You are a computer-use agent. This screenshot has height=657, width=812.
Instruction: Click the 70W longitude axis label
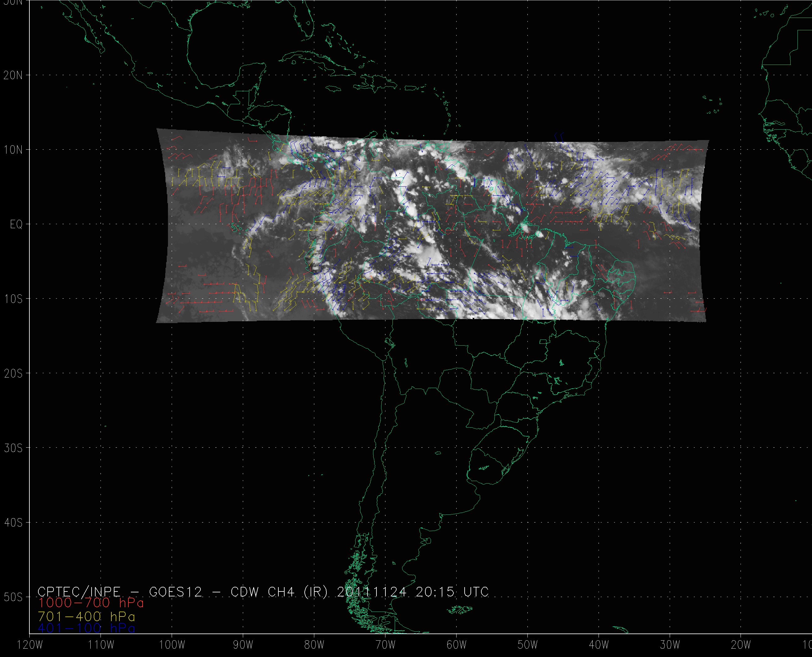click(385, 645)
